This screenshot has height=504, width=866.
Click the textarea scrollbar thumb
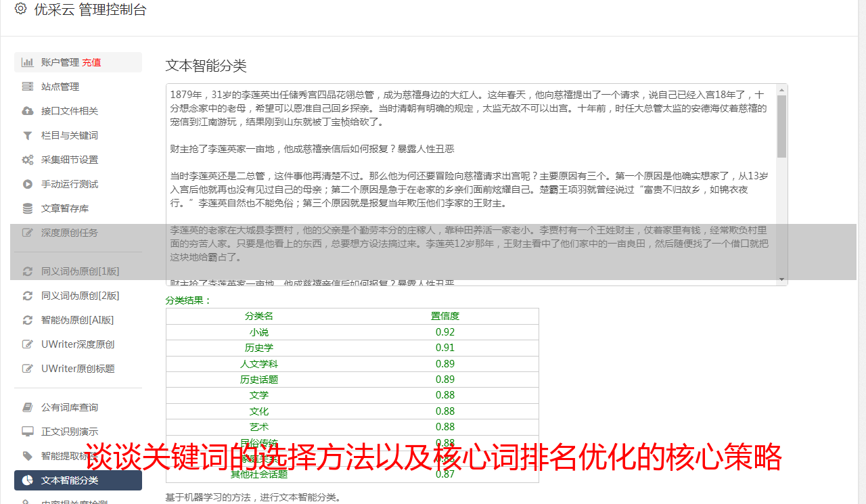(x=781, y=127)
